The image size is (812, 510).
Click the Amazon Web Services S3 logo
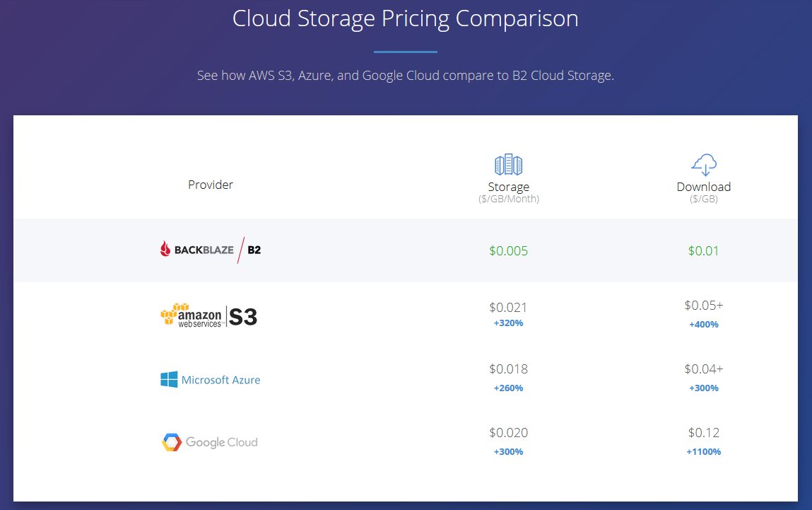pos(209,315)
